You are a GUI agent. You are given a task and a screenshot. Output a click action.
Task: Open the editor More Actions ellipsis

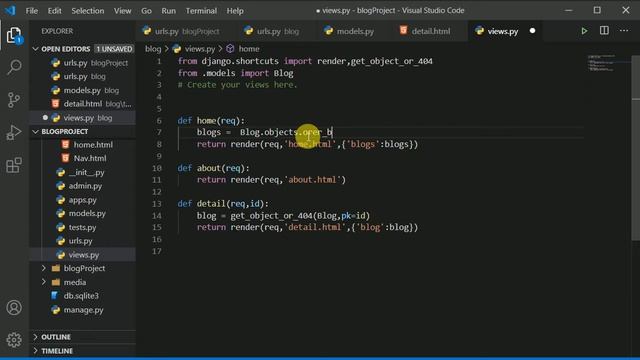[x=624, y=31]
